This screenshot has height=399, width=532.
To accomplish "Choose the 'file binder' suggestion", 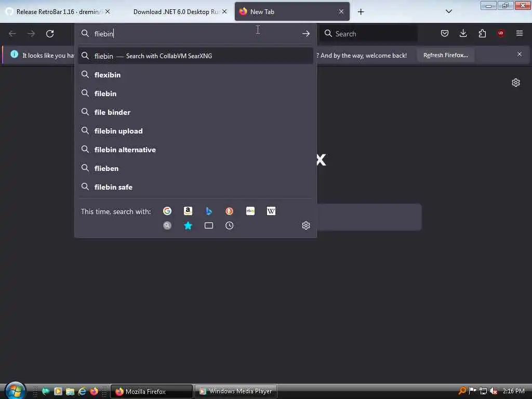I will tap(195, 112).
